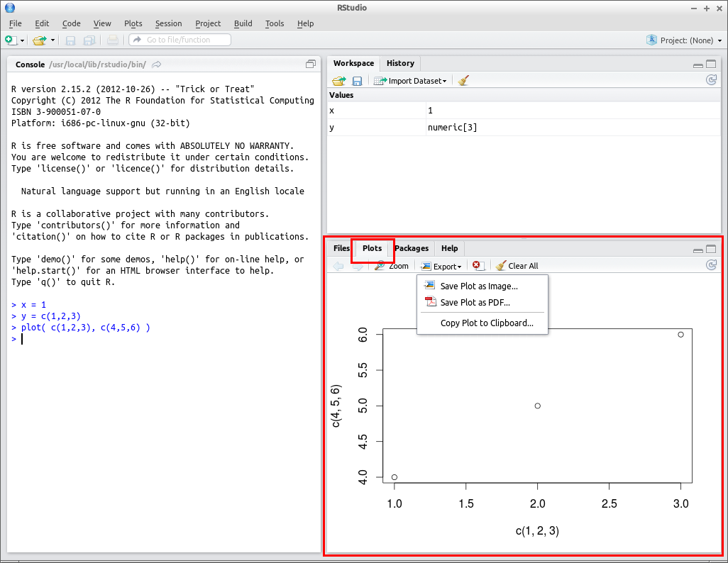Open the Code menu
The height and width of the screenshot is (563, 728).
click(72, 23)
